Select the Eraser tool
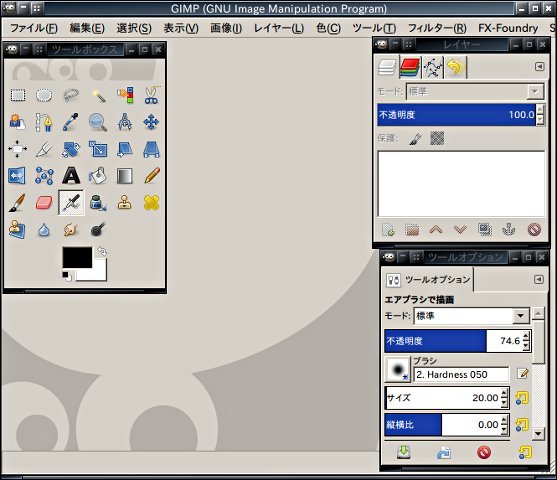557x480 pixels. click(44, 203)
